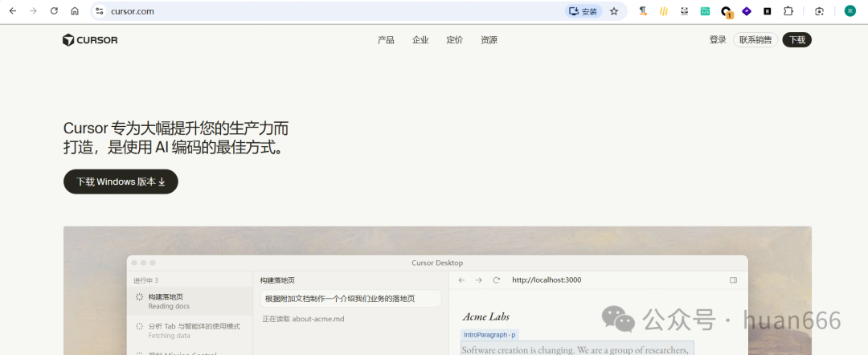Click the Cursor Desktop window title
The width and height of the screenshot is (868, 355).
pos(437,263)
